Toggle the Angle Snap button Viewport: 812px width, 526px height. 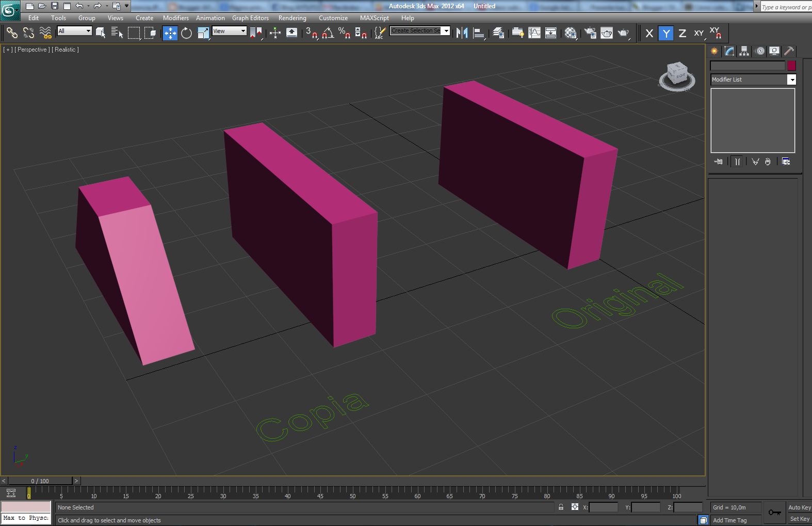point(328,33)
